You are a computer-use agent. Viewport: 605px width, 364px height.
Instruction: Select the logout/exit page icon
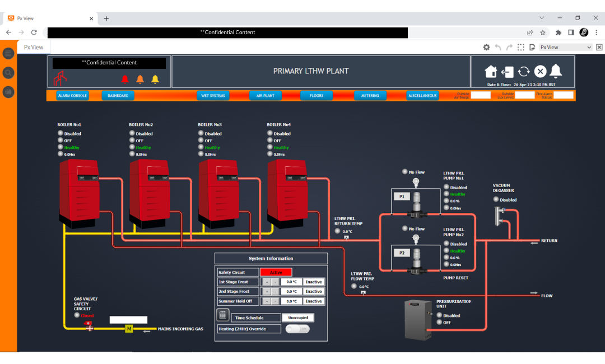tap(508, 72)
